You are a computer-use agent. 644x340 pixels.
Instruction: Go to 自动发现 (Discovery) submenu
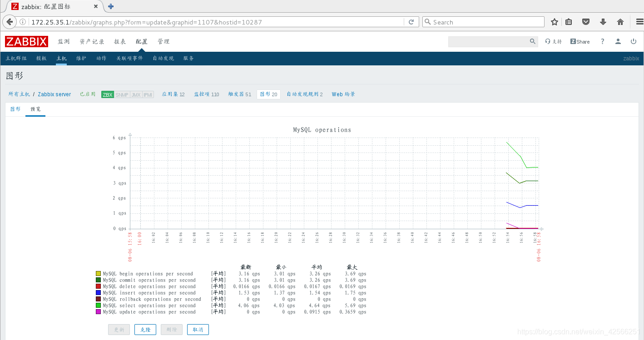point(163,59)
